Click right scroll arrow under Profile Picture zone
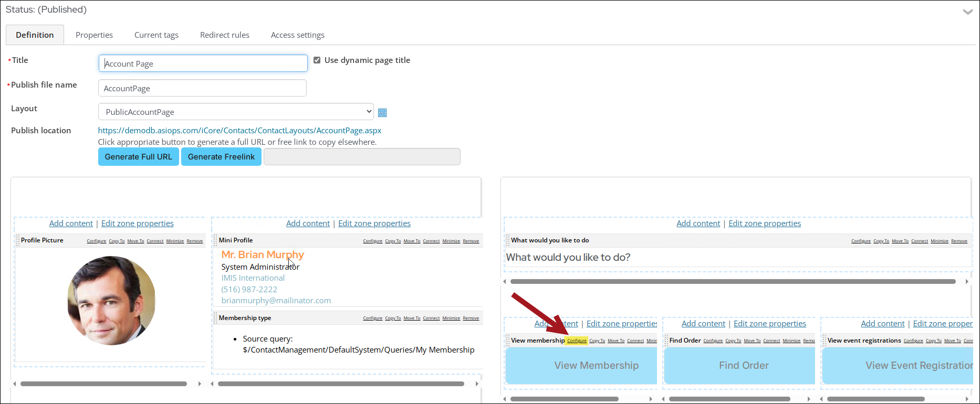Screen dimensions: 980x404 (x=200, y=384)
